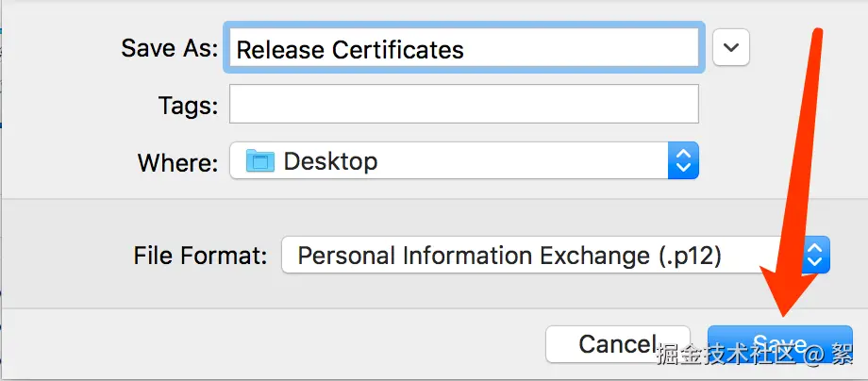Expand the save dialog with the chevron button

pyautogui.click(x=730, y=47)
